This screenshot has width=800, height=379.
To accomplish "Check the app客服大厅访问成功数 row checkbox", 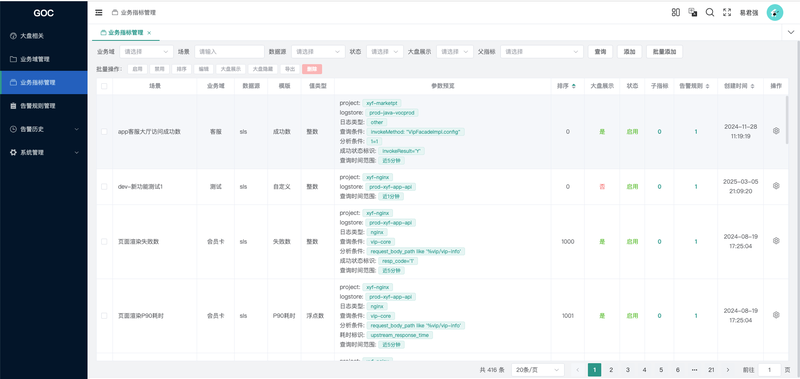I will tap(104, 132).
